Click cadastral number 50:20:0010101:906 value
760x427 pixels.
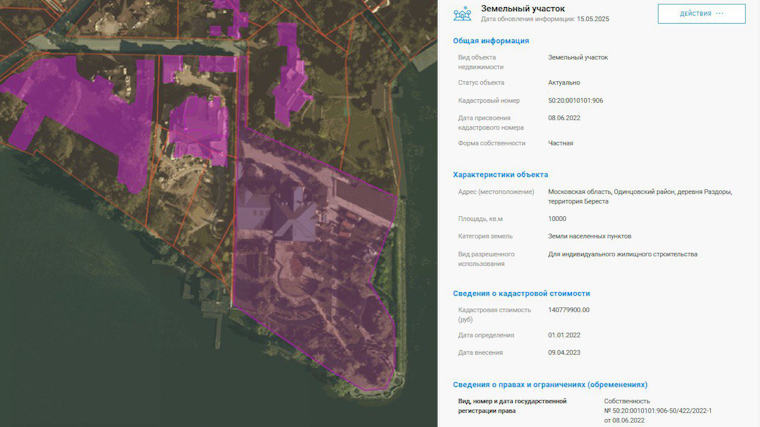[575, 100]
